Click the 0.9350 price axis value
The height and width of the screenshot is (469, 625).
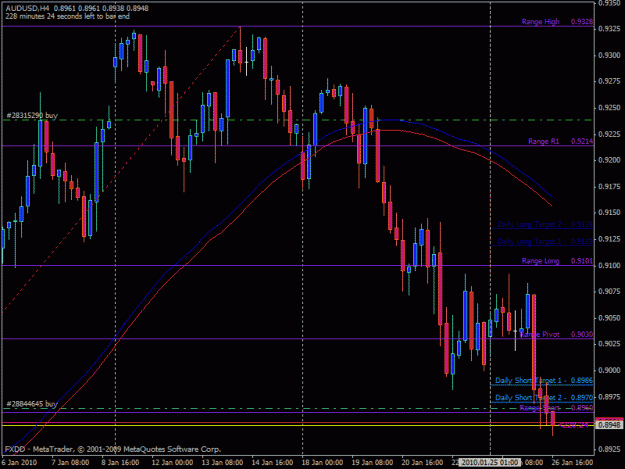point(610,3)
